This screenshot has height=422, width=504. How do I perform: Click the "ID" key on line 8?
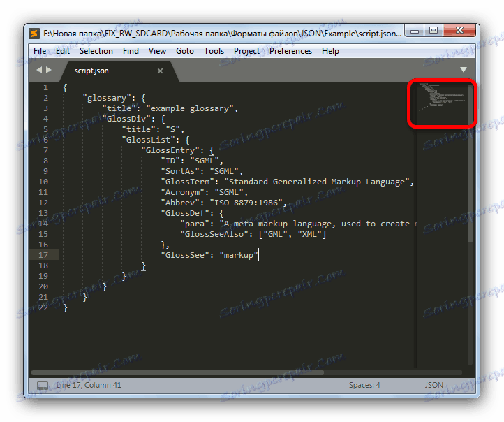click(170, 161)
